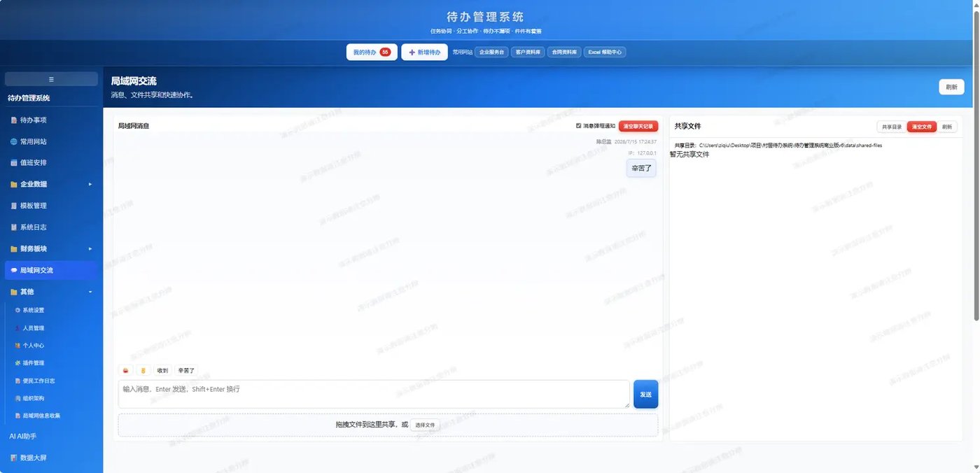The height and width of the screenshot is (473, 980).
Task: Click the 暂无共享文件 text
Action: point(689,154)
